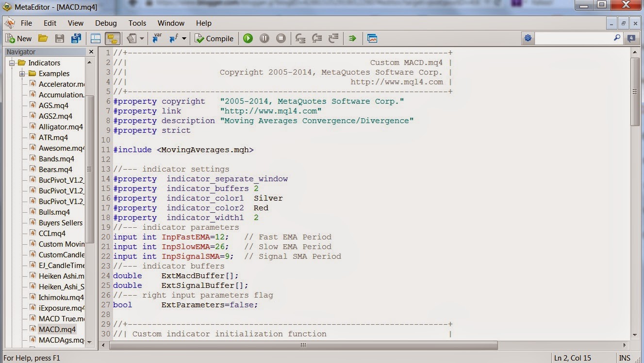This screenshot has height=363, width=644.
Task: Click editor vertical scrollbar down arrow
Action: click(635, 334)
